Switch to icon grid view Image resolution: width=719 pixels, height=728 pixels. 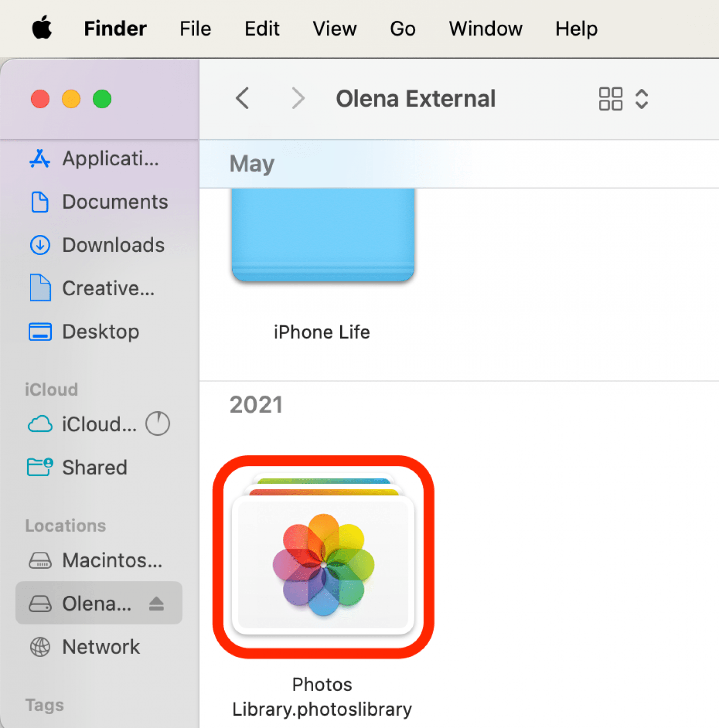point(610,99)
